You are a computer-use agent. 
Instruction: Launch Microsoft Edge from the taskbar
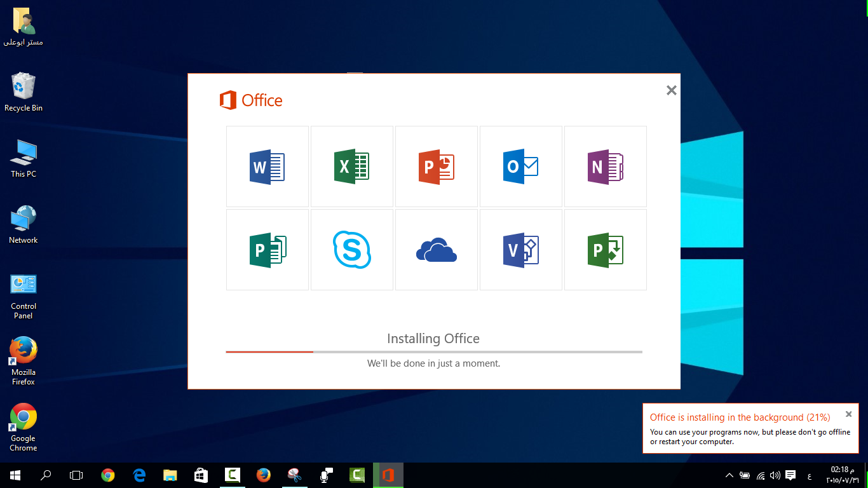point(139,475)
